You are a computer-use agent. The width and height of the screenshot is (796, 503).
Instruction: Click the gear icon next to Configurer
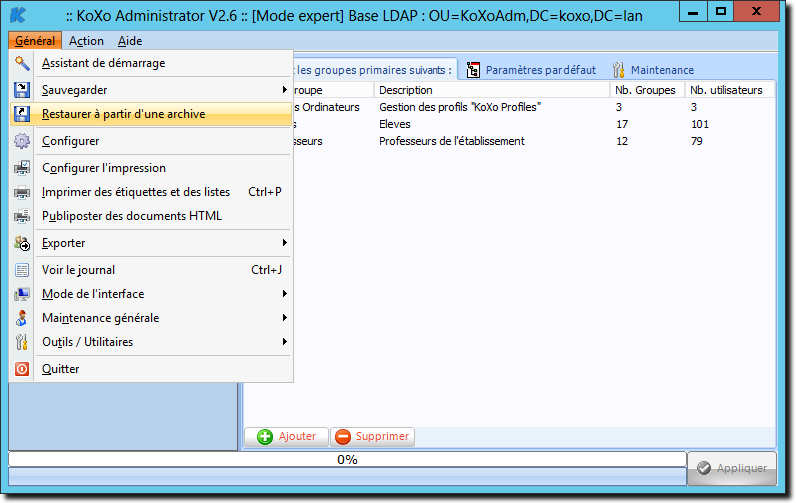pos(22,141)
